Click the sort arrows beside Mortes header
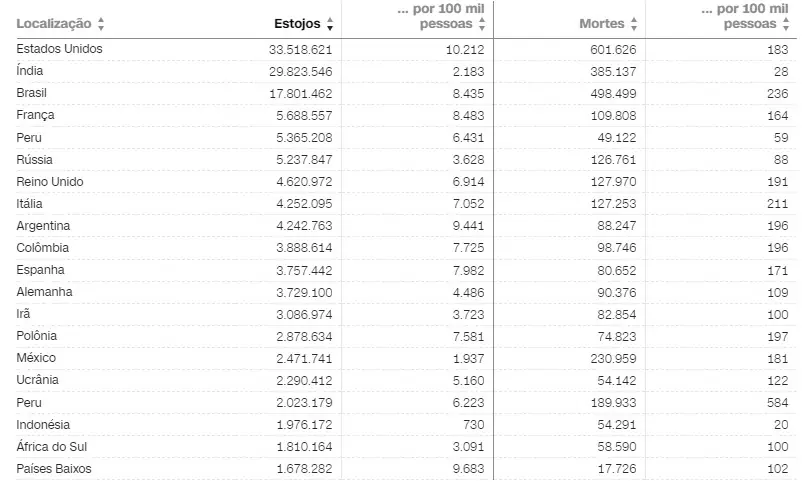The image size is (808, 486). 633,23
